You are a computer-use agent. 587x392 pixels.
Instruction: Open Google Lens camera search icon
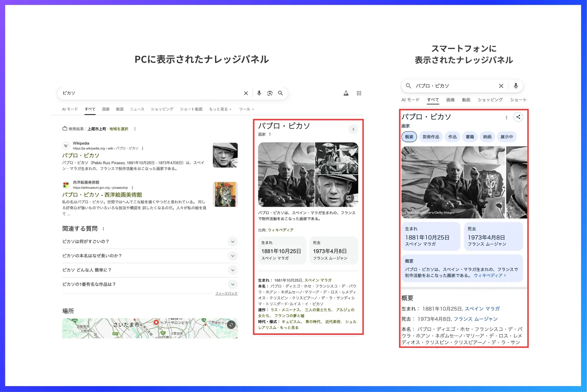click(x=270, y=93)
